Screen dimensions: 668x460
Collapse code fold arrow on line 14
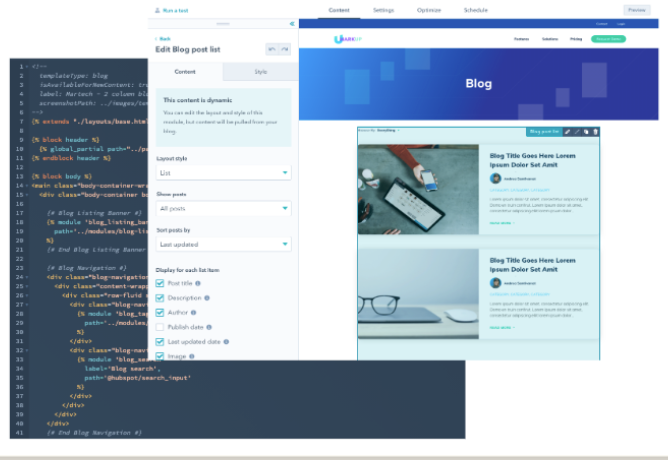[27, 186]
